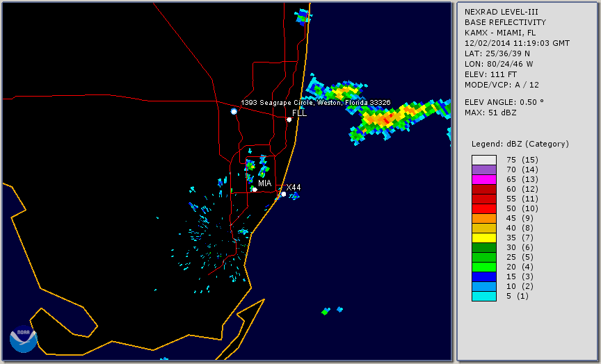Click the '12/02/2014 11:19:03 GMT' timestamp
The height and width of the screenshot is (364, 601).
[x=517, y=43]
